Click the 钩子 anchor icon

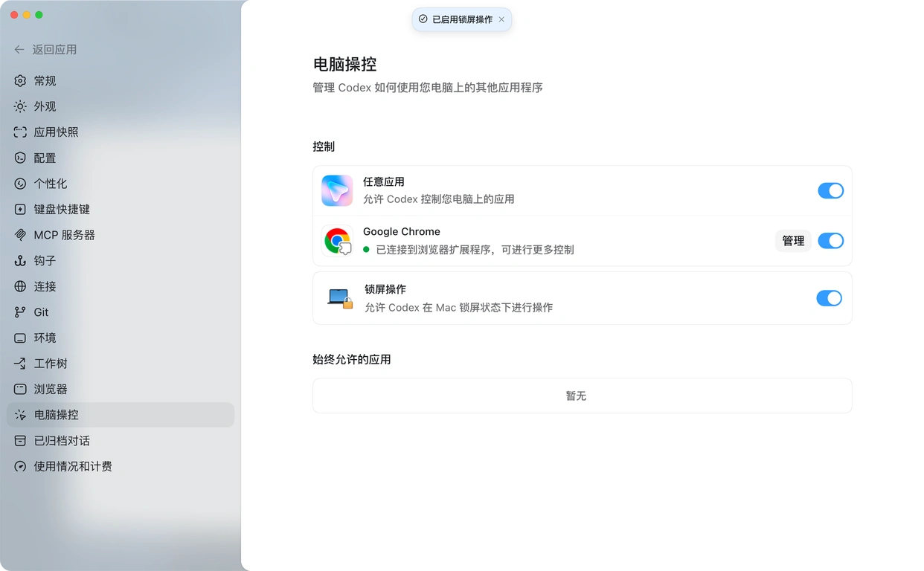pyautogui.click(x=20, y=261)
